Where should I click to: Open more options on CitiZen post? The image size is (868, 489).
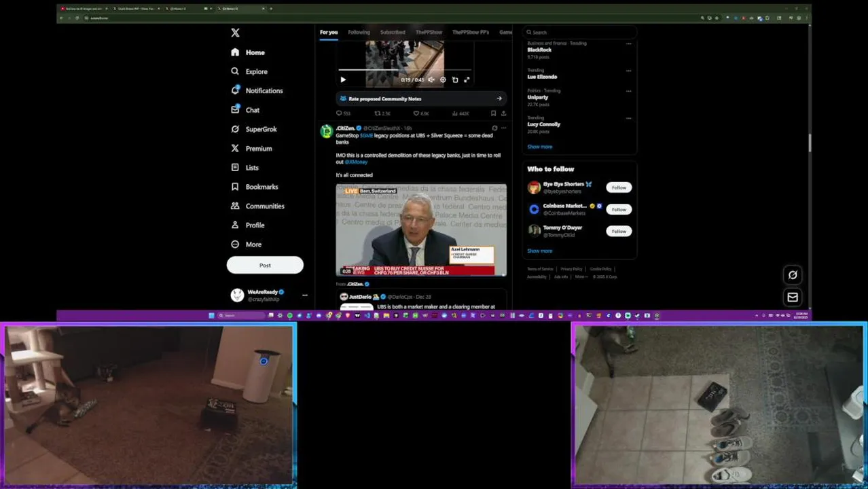[x=503, y=128]
